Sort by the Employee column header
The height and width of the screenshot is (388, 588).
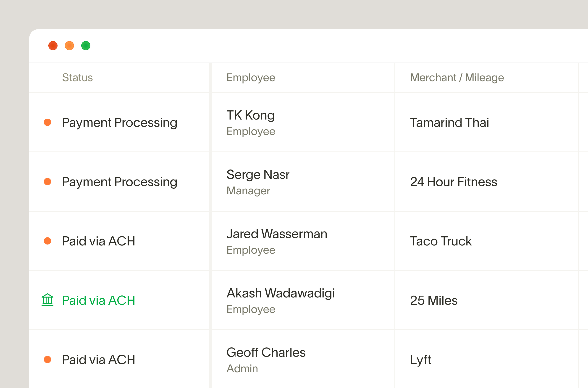[x=251, y=78]
